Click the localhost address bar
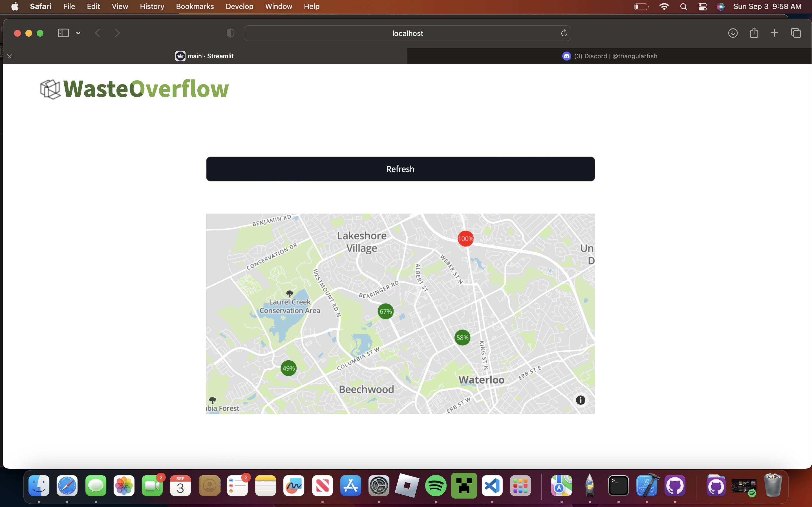This screenshot has height=507, width=812. (407, 33)
